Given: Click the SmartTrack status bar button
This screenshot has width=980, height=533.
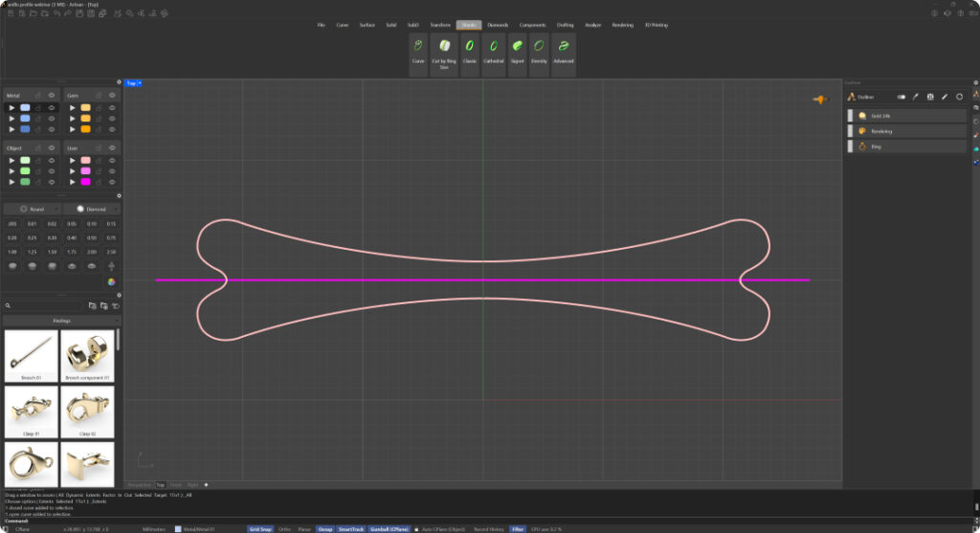Looking at the screenshot, I should click(x=351, y=528).
